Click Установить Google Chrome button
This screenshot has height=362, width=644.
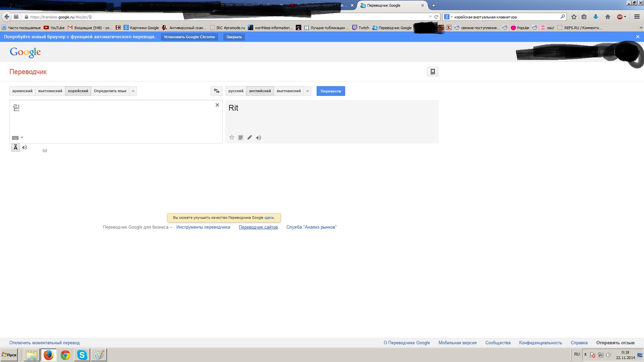(190, 37)
